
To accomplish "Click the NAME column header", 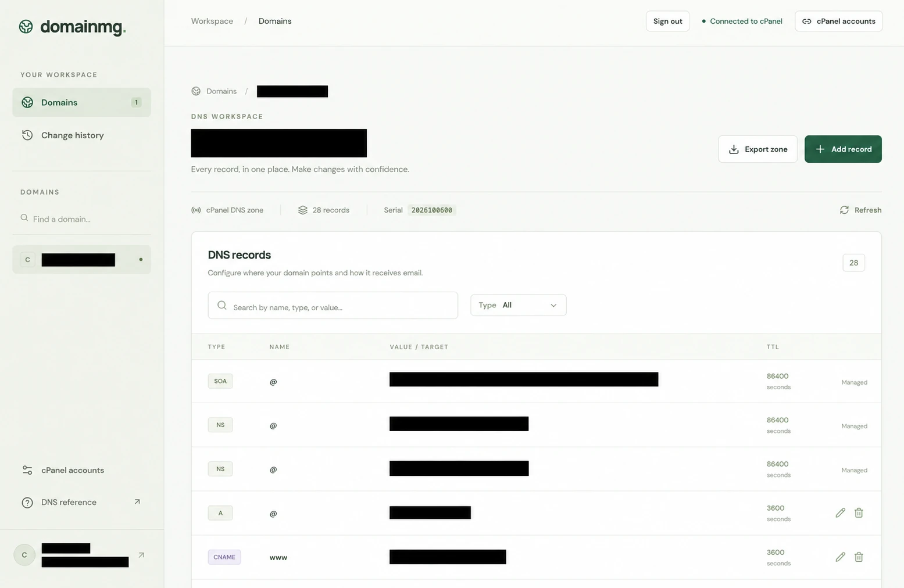I will 280,347.
